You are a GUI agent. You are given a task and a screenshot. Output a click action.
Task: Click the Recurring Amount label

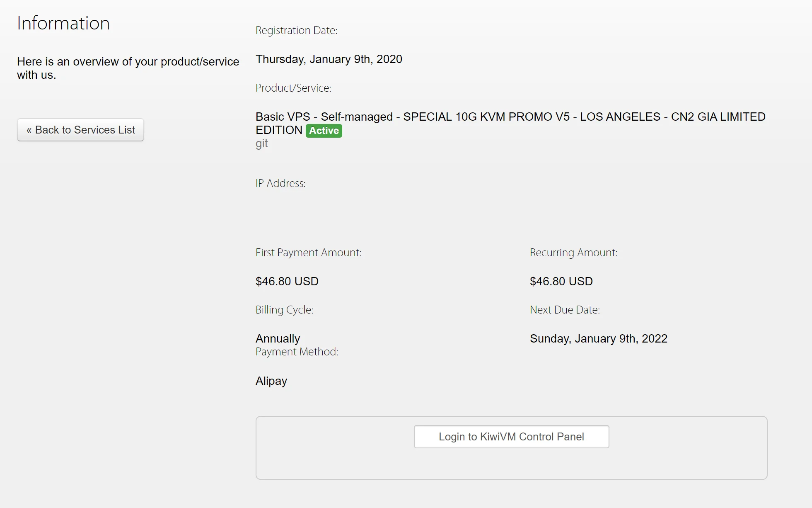click(573, 253)
